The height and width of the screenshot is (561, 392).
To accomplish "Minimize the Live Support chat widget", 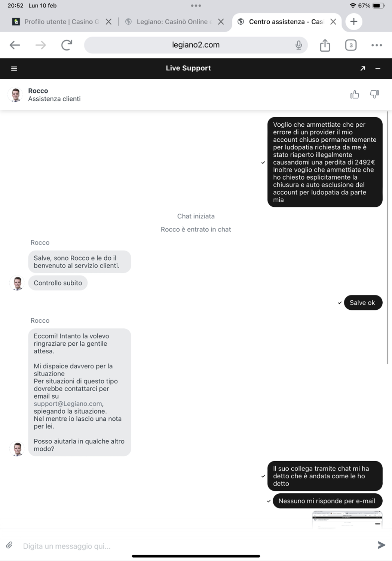I will 378,68.
